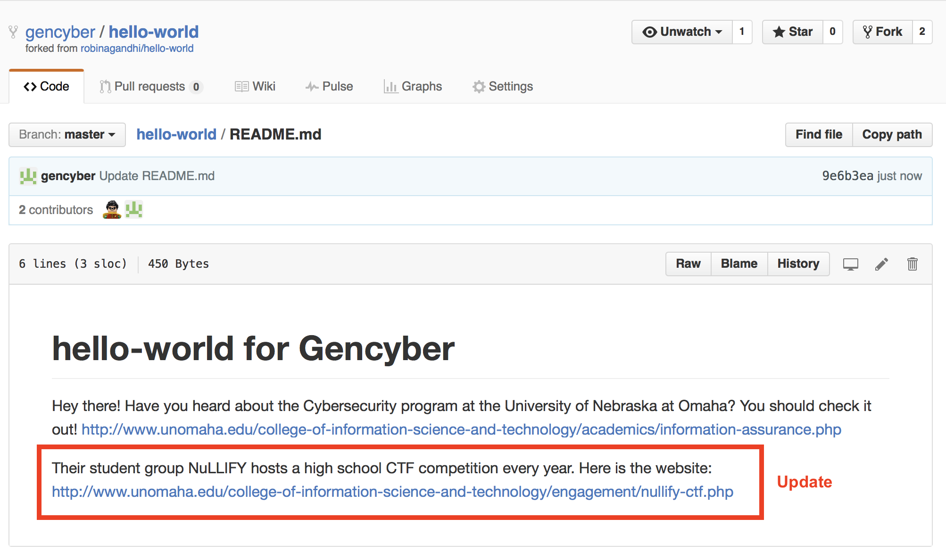Follow the robinagandhi/hello-world fork source link
Image resolution: width=946 pixels, height=560 pixels.
[137, 49]
